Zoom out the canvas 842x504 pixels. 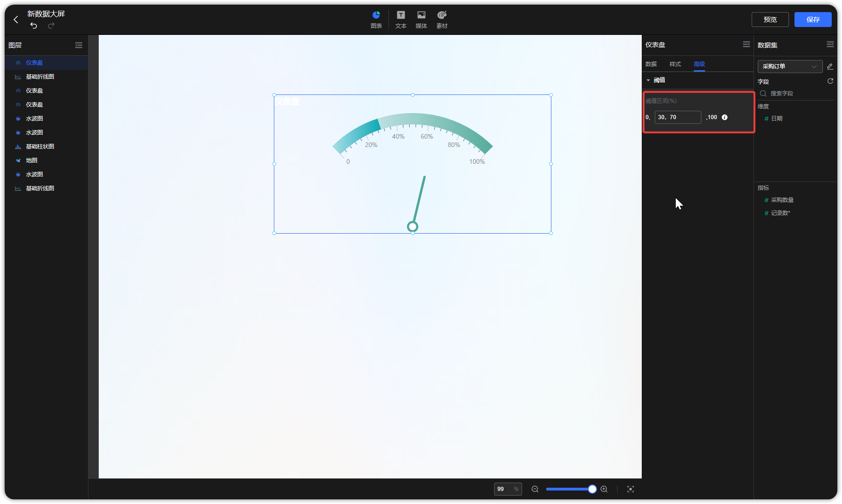point(535,489)
